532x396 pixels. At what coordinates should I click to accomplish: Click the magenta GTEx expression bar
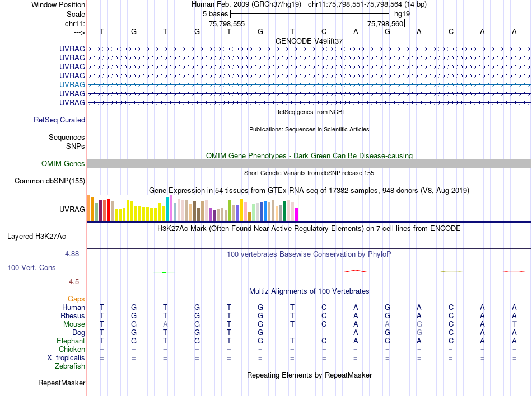coord(296,214)
